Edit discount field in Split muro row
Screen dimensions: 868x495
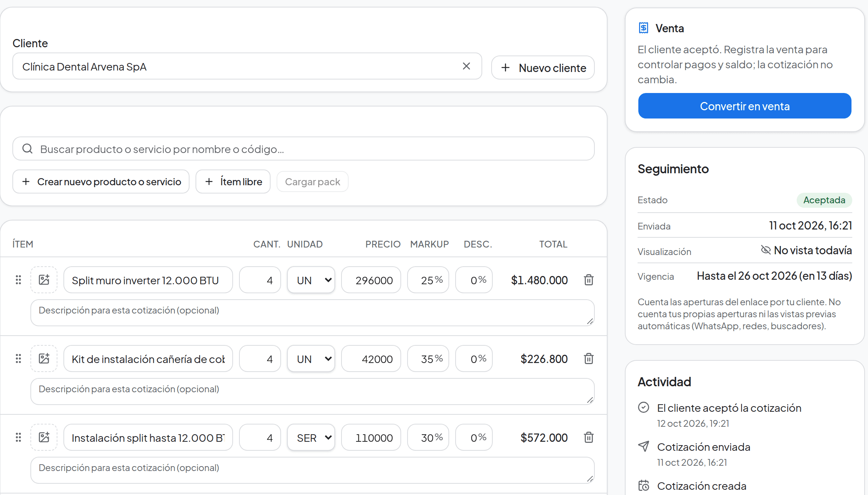click(474, 280)
